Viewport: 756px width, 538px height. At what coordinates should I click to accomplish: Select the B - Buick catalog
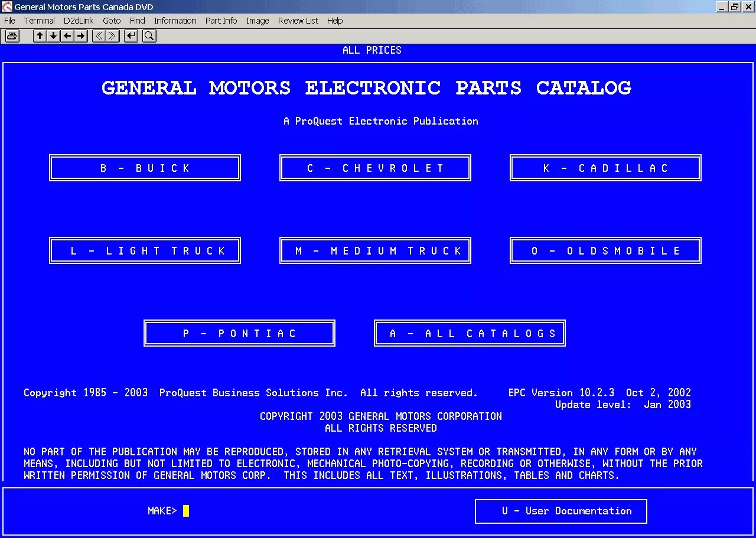click(x=145, y=168)
